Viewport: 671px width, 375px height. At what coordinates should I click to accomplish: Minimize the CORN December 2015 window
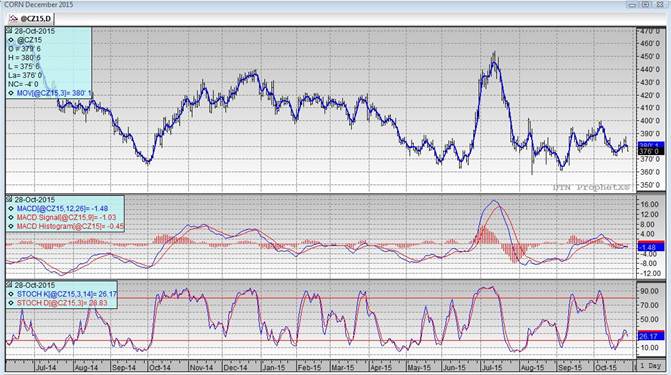(x=633, y=5)
